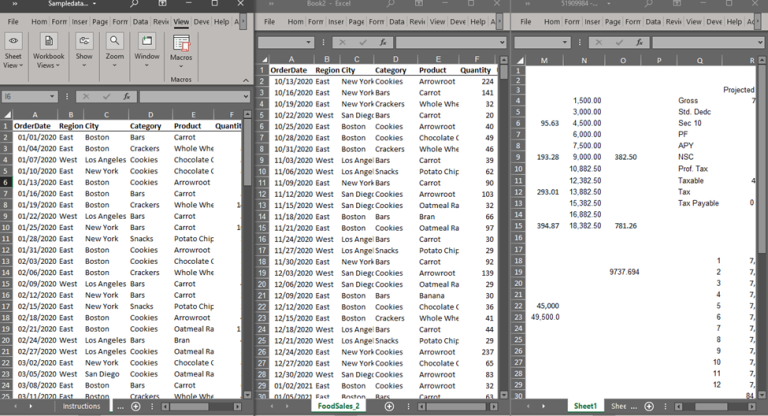This screenshot has height=416, width=768.
Task: Select the Instructions sheet tab
Action: [x=81, y=407]
